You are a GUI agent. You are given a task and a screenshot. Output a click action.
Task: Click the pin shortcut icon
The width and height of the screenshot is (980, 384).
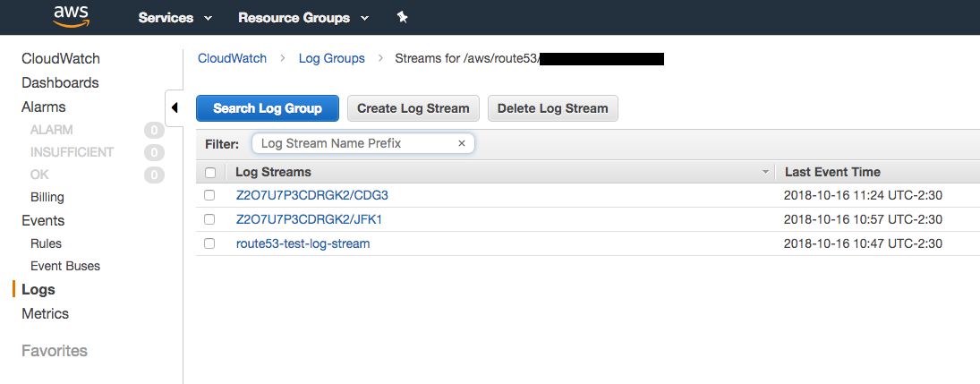point(403,18)
